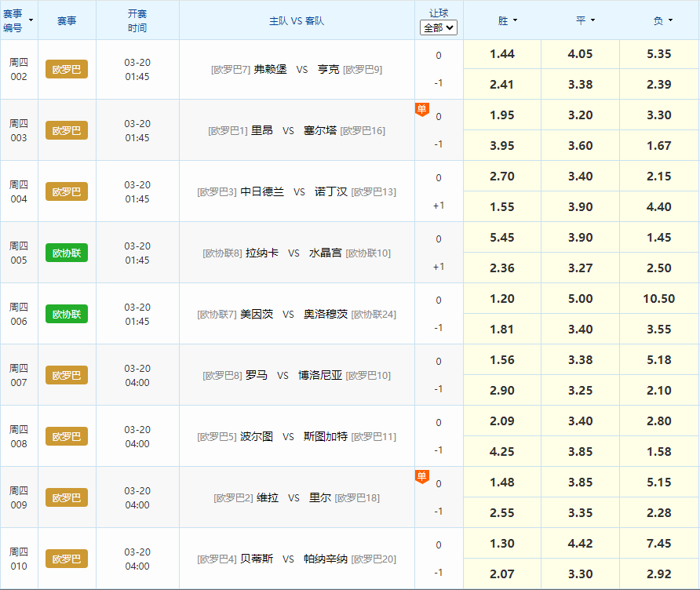Screen dimensions: 700x590
Task: Click the 欧罗巴 league badge for match 009
Action: 67,497
